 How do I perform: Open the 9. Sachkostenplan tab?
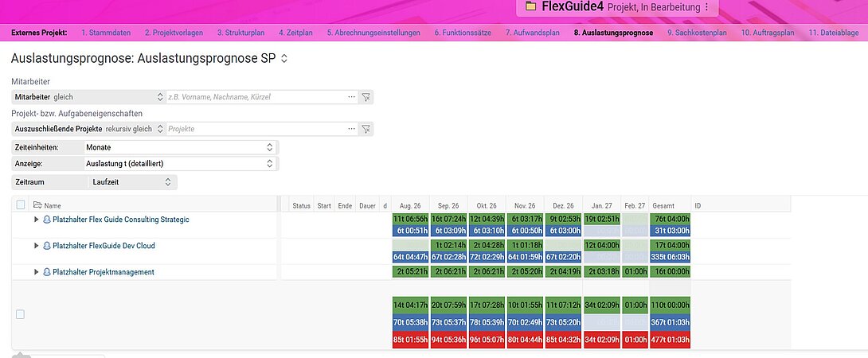(x=697, y=33)
